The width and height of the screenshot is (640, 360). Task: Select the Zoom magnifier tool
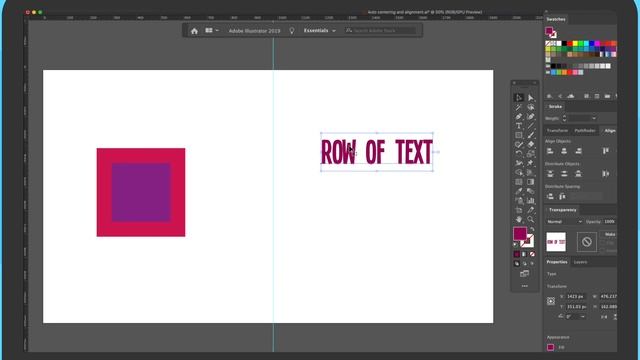point(531,220)
